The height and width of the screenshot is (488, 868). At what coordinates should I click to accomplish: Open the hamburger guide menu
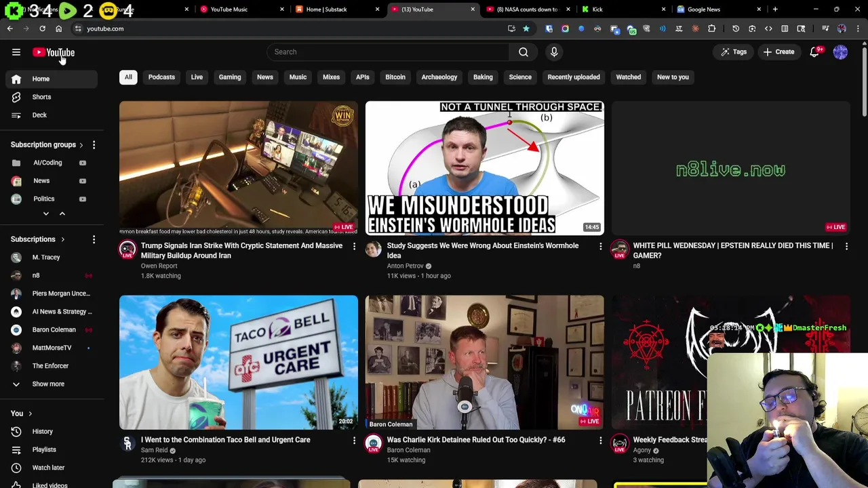coord(16,52)
